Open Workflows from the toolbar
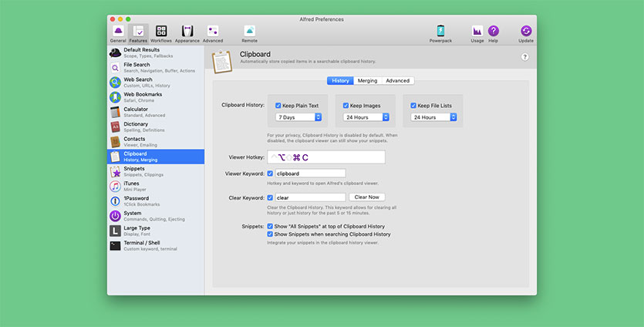 tap(161, 32)
